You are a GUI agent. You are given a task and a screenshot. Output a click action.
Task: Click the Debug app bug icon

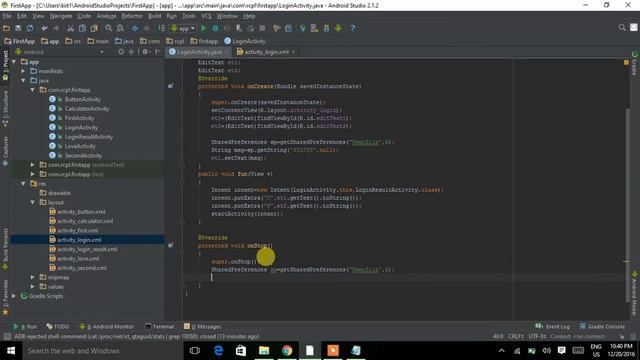[x=215, y=28]
